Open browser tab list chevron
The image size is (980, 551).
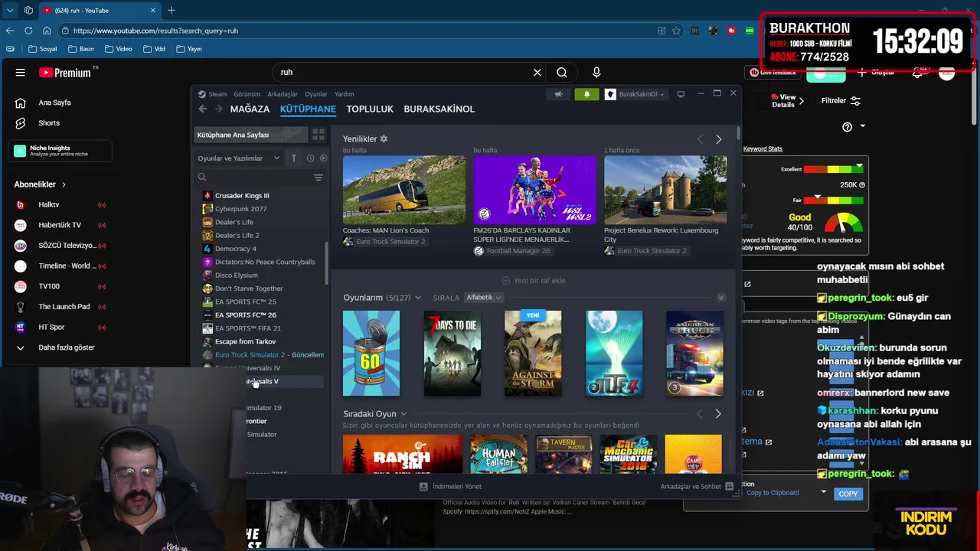tap(10, 11)
